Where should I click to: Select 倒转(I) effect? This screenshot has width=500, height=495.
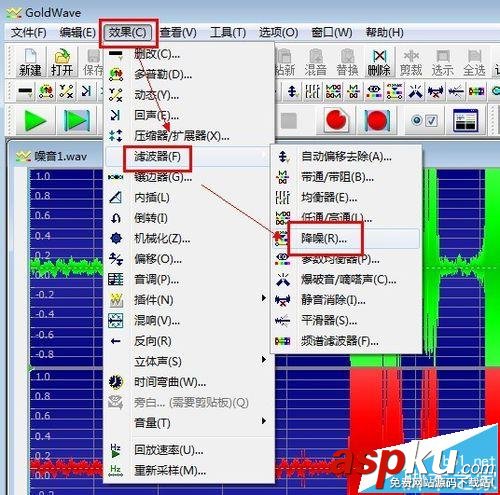188,218
